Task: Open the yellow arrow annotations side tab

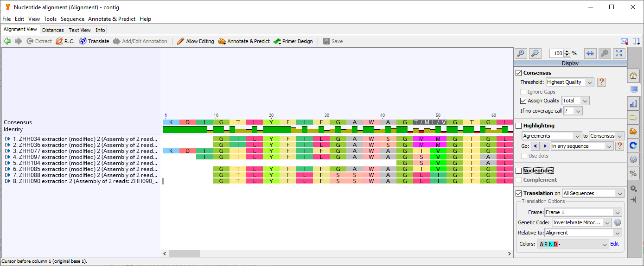Action: pos(633,118)
